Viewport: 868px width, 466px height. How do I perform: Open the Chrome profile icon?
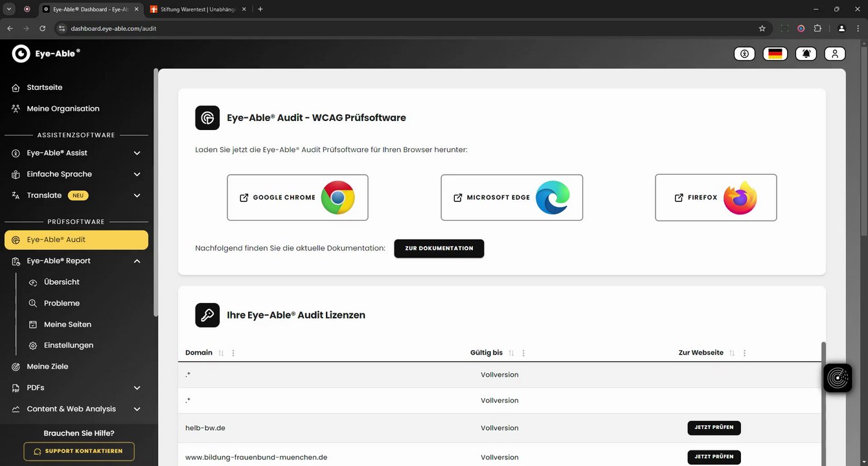(x=841, y=28)
